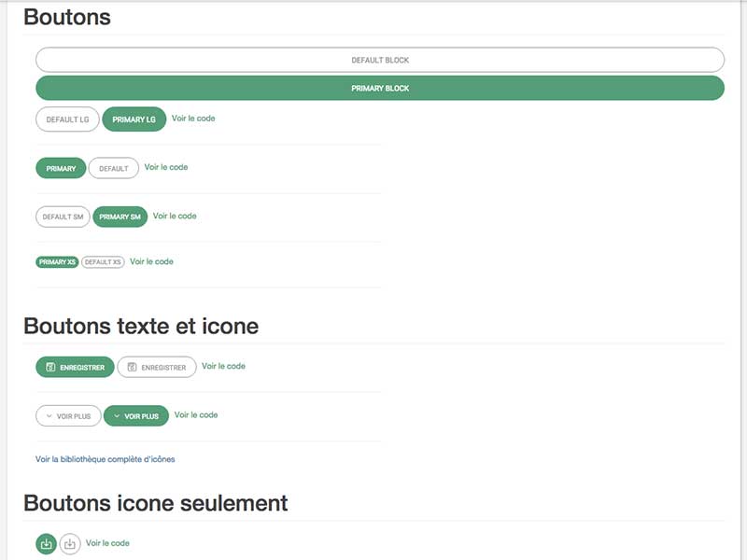Open Voir le code beside the download icons
Screen dimensions: 747x560
(x=107, y=543)
